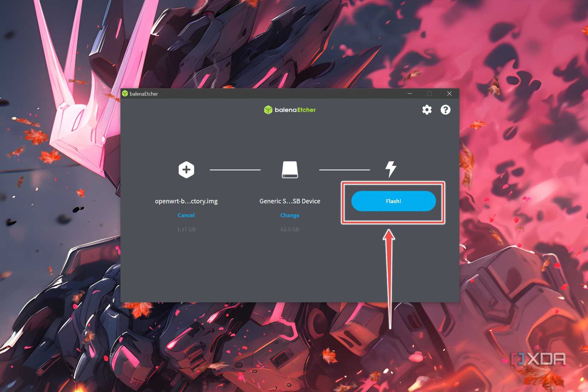
Task: Click the 62.5 GB drive size text
Action: point(290,229)
